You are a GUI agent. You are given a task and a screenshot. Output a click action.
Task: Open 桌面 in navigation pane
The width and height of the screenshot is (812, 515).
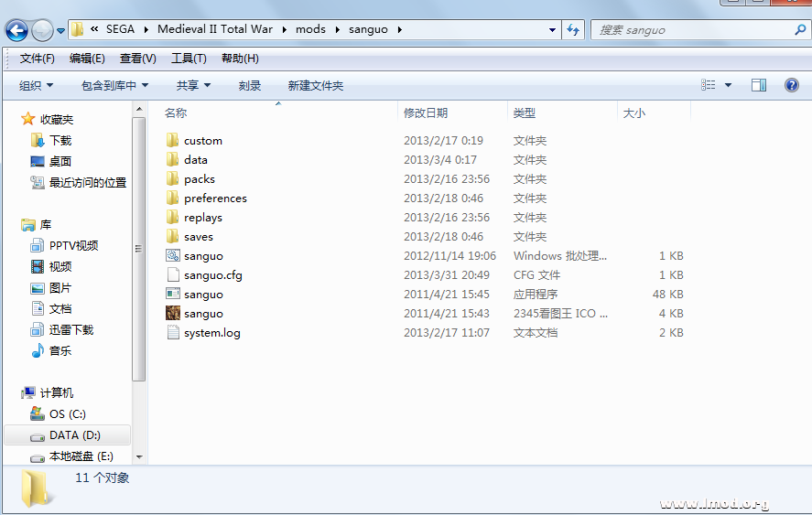click(60, 162)
